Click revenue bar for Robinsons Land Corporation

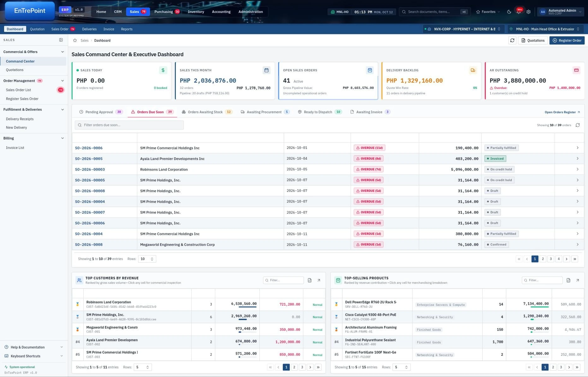(247, 307)
